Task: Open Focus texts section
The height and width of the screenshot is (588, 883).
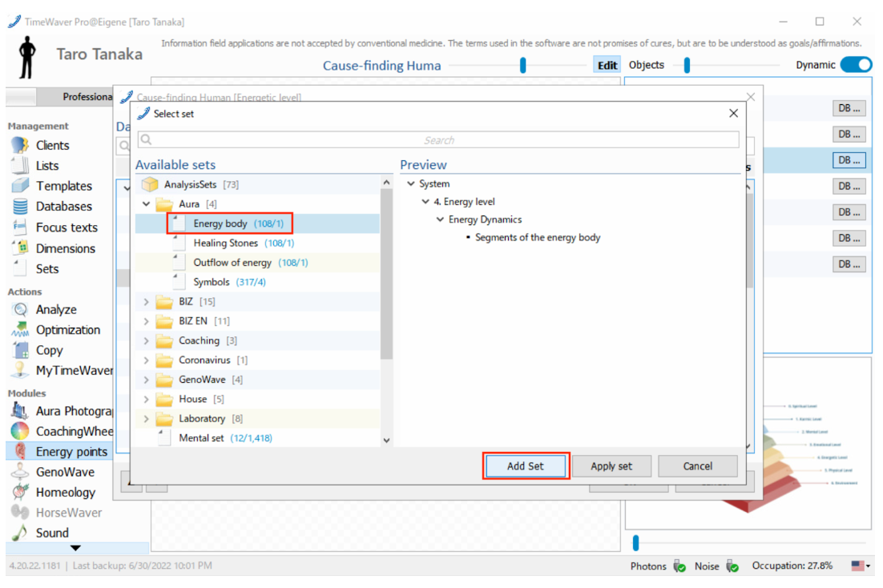Action: pos(67,227)
